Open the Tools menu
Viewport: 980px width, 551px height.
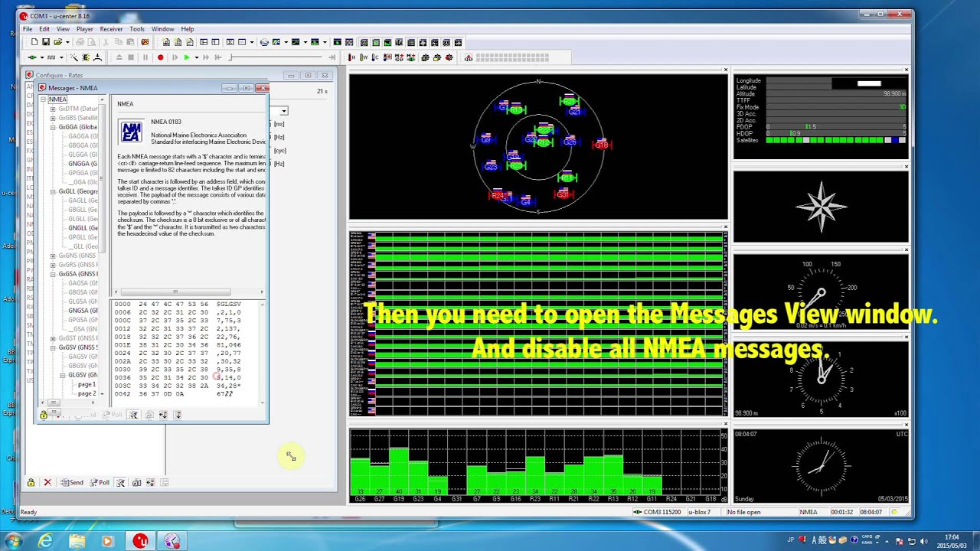[137, 29]
